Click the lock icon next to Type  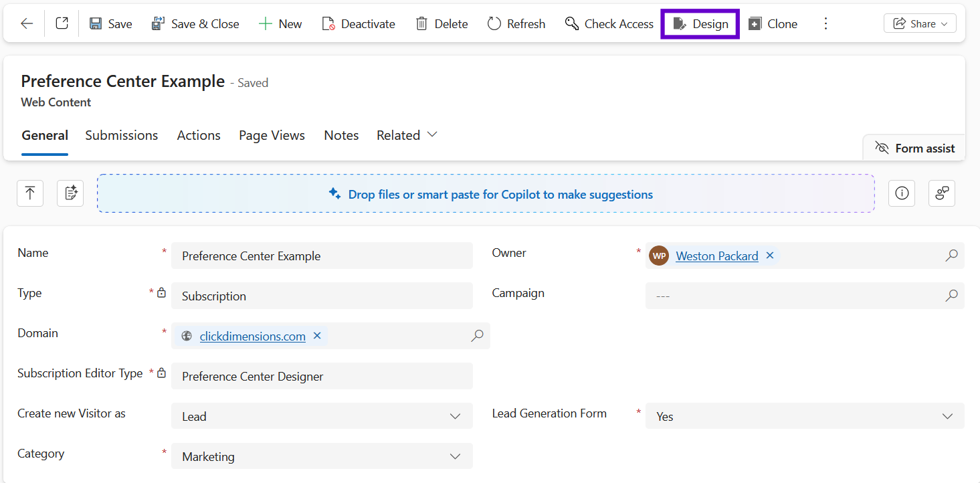coord(161,292)
